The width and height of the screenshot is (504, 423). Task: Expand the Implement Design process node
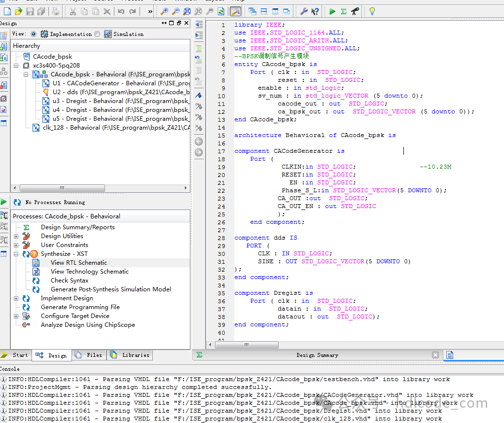16,298
